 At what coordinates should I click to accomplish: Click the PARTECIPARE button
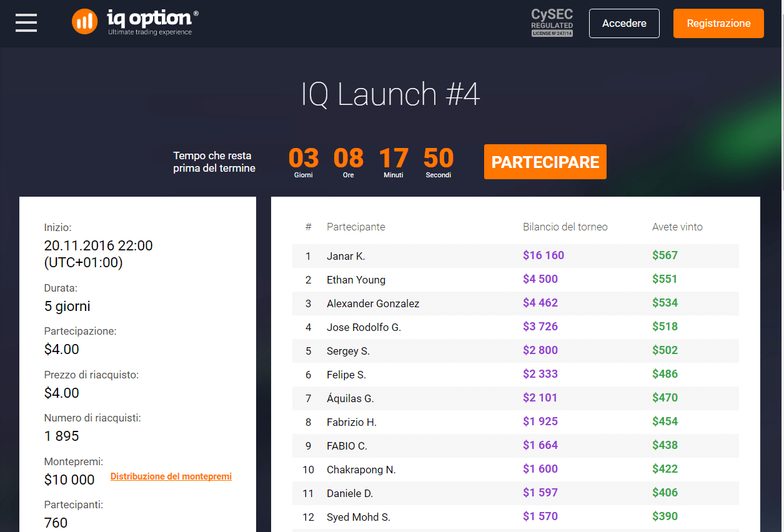(x=545, y=162)
